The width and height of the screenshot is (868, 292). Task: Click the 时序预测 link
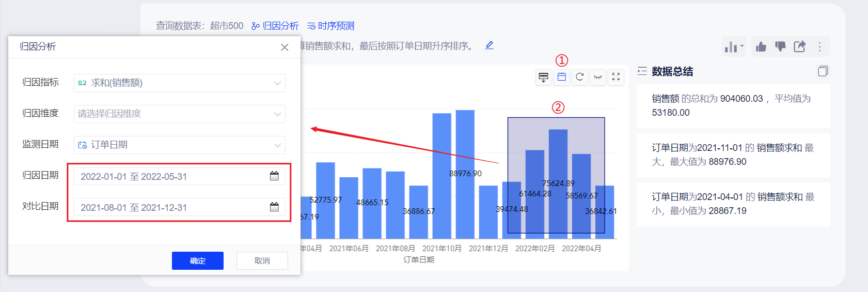click(331, 26)
